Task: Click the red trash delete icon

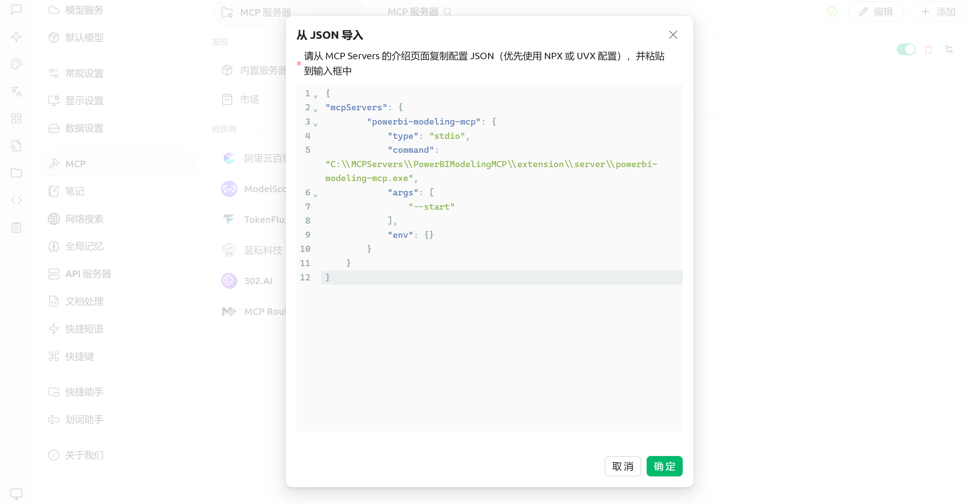Action: pos(928,49)
